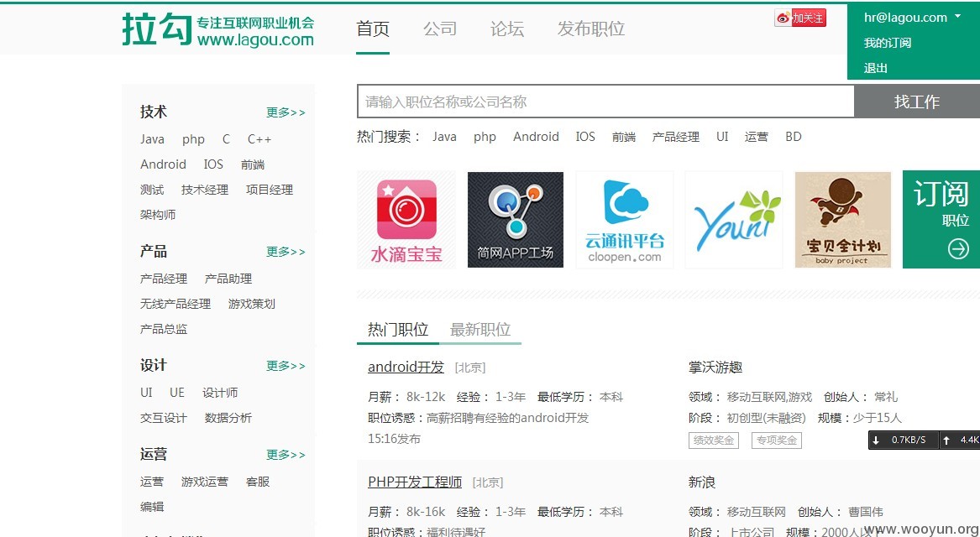980x537 pixels.
Task: Choose 项目经理 in the sidebar
Action: tap(270, 190)
